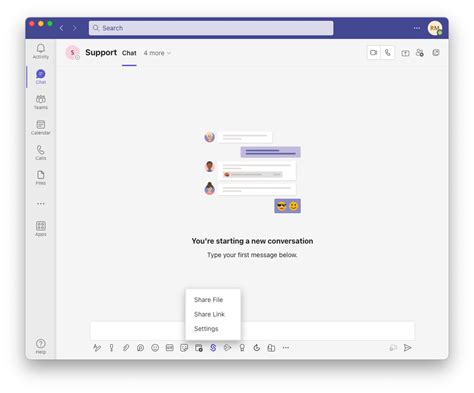Click the dimmed icon beside Send
Image resolution: width=474 pixels, height=393 pixels.
(x=393, y=348)
